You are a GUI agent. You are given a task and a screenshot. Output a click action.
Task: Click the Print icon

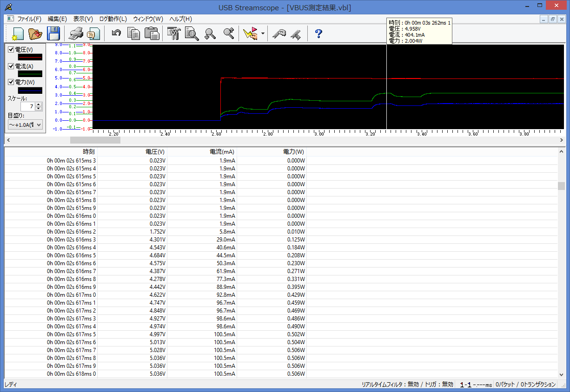coord(76,34)
